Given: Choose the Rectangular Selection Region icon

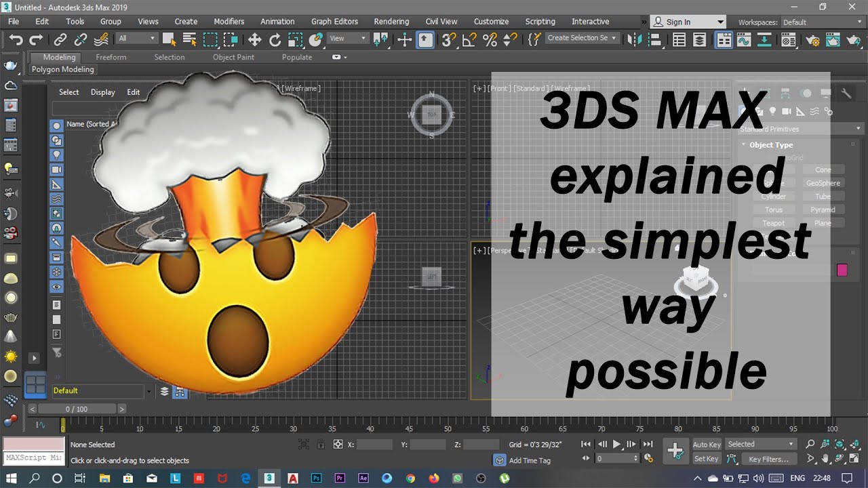Looking at the screenshot, I should [210, 39].
